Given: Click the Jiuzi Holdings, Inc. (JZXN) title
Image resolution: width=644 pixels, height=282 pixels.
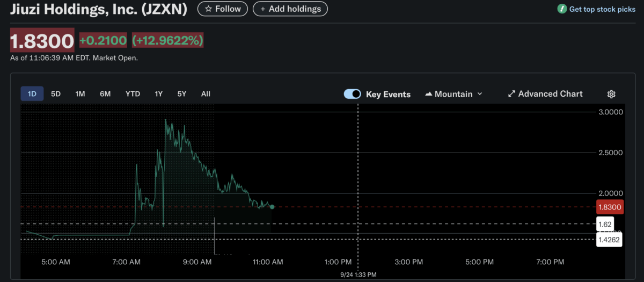Looking at the screenshot, I should (x=99, y=9).
